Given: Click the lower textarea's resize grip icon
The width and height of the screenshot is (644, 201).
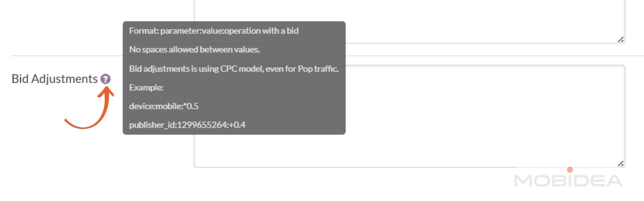Looking at the screenshot, I should [x=621, y=163].
